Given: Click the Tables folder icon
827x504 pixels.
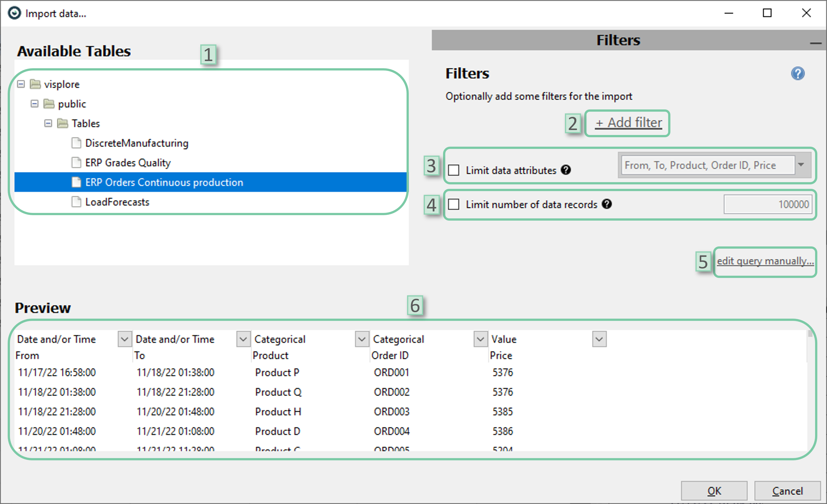Looking at the screenshot, I should (63, 123).
